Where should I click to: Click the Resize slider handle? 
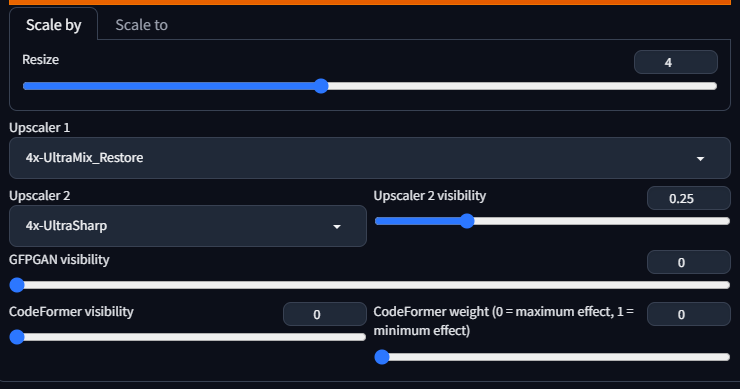[321, 86]
